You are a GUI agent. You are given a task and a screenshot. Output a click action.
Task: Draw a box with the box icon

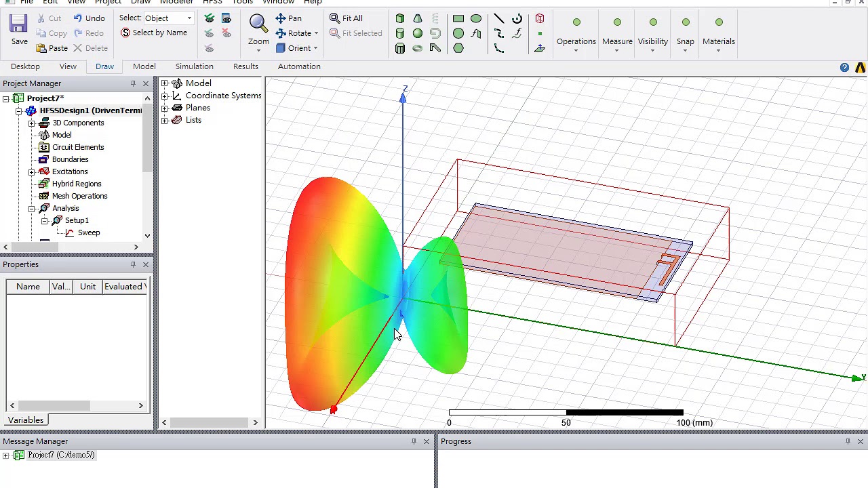point(400,18)
